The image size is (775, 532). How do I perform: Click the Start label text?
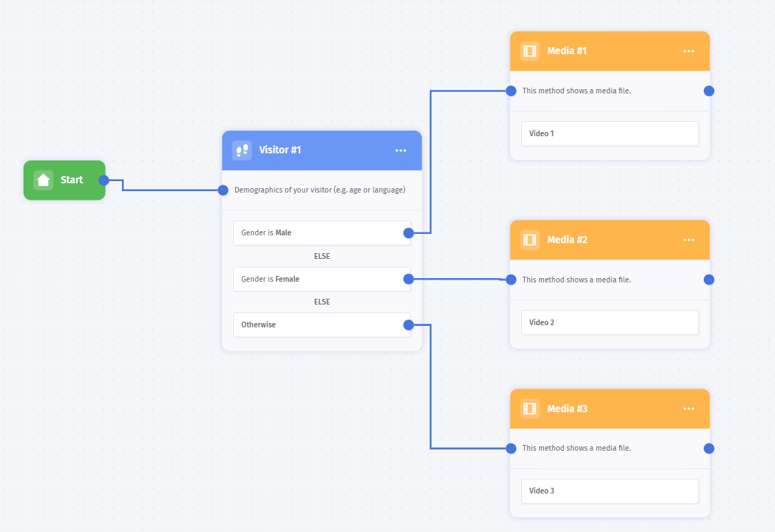tap(72, 180)
